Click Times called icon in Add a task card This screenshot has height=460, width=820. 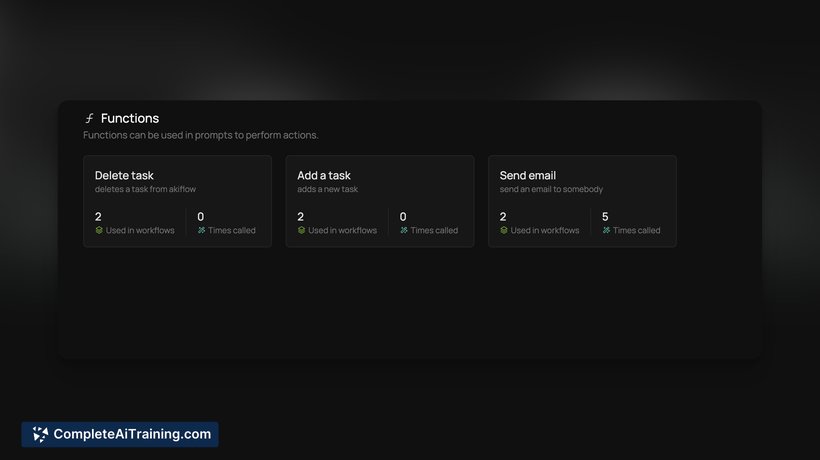tap(404, 230)
